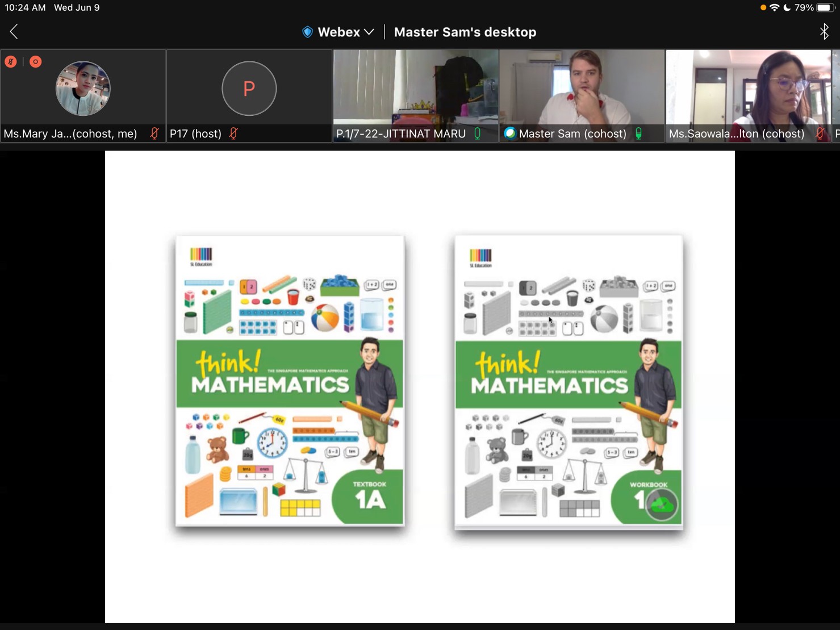Tap the SL Education logo on the Textbook cover

pyautogui.click(x=200, y=257)
